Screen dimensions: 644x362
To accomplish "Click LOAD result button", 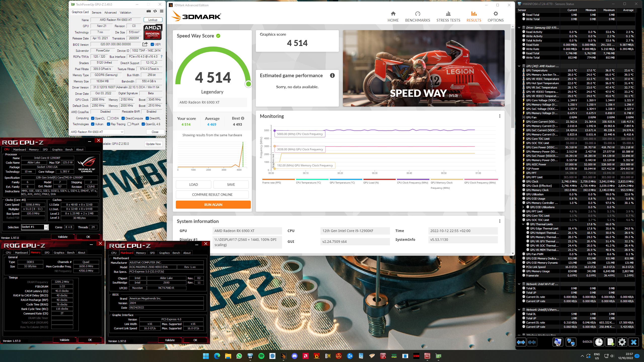I will (x=193, y=185).
